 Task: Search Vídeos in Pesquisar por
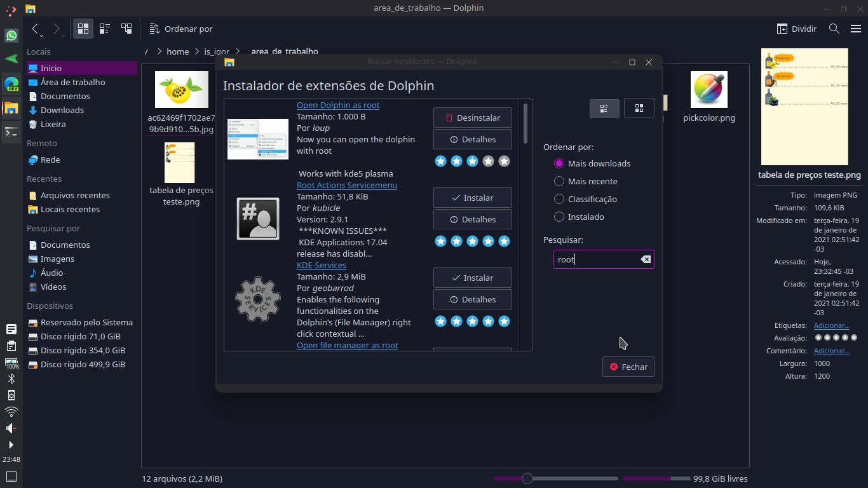pos(81,287)
